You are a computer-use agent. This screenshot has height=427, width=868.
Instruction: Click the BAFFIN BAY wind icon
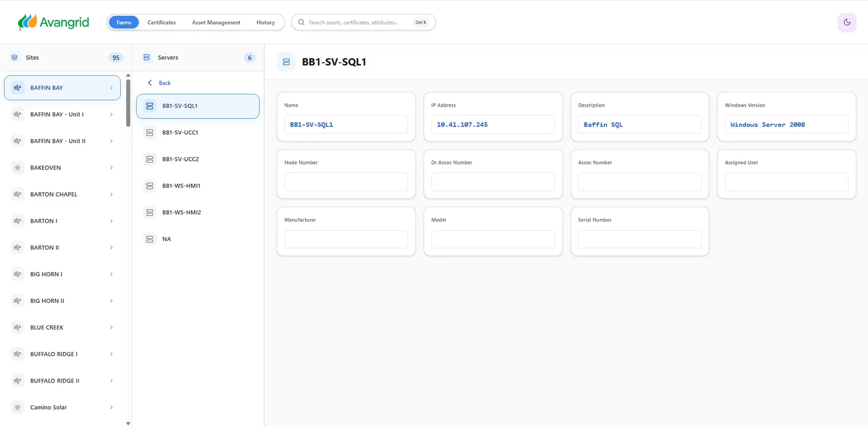pyautogui.click(x=17, y=88)
